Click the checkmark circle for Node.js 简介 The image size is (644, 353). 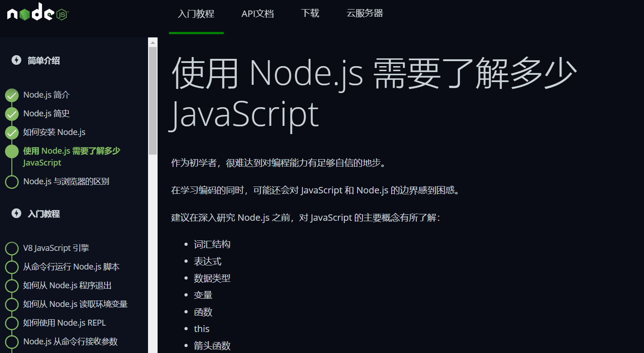12,95
